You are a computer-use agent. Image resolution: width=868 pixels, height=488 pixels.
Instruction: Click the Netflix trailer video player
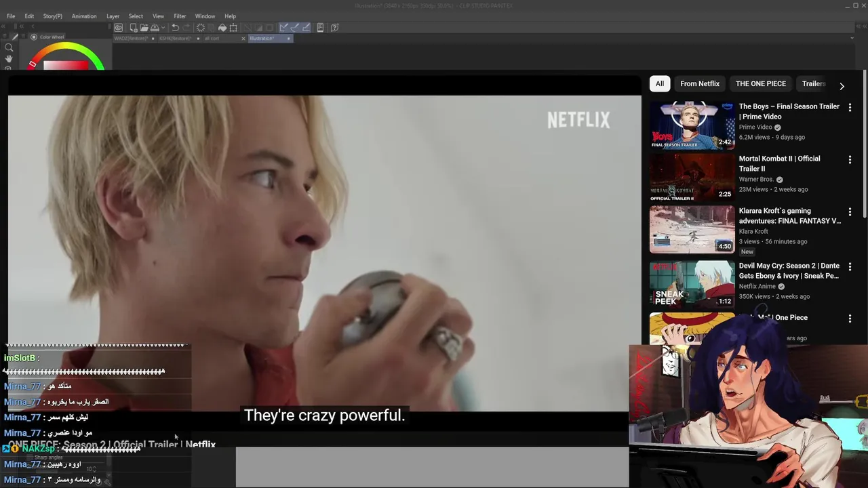click(324, 253)
